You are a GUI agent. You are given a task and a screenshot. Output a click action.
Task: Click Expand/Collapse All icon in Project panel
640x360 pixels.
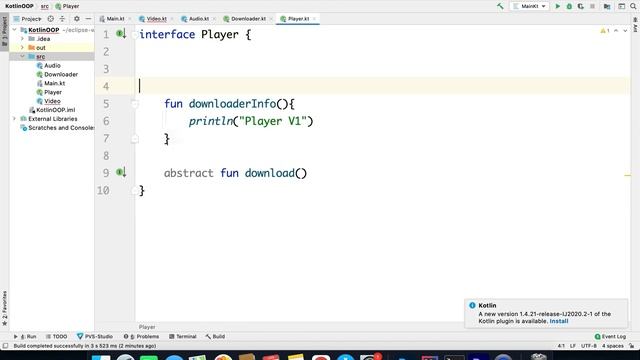[x=62, y=19]
